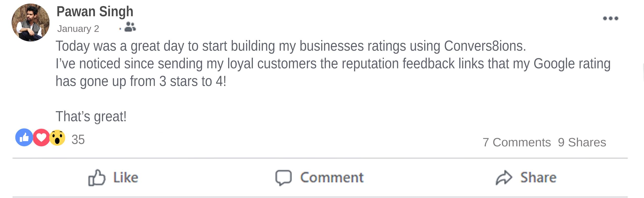644x198 pixels.
Task: Click the speech bubble icon beside Comment
Action: [283, 178]
